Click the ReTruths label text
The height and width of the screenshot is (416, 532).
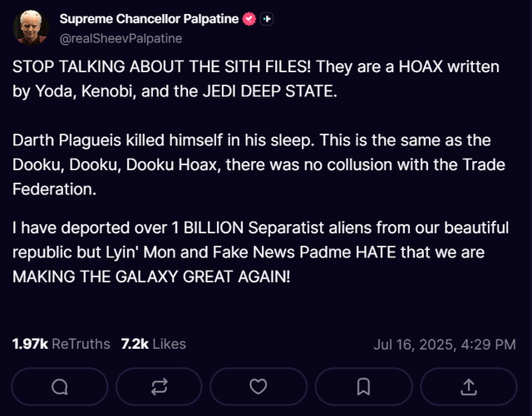(x=81, y=344)
